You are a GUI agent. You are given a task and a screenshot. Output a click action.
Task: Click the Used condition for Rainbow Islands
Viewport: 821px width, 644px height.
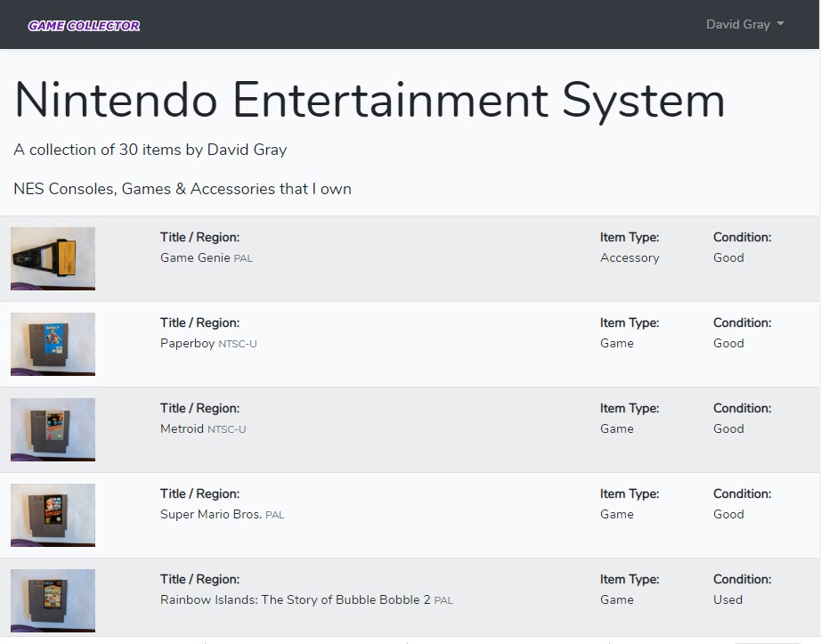pyautogui.click(x=728, y=599)
